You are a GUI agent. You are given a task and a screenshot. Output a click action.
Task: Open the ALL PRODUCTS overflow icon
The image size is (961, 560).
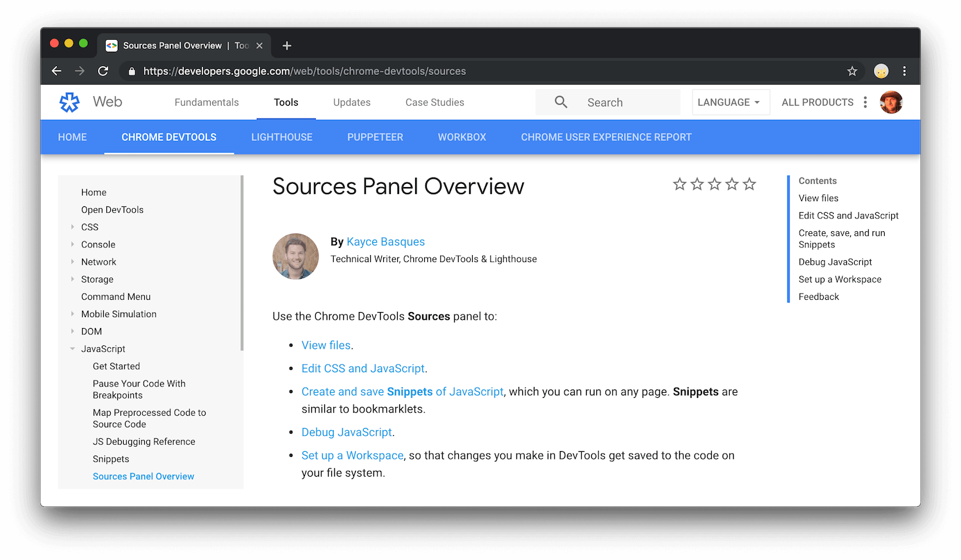click(x=866, y=102)
